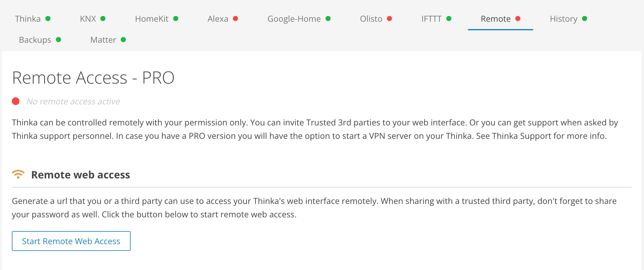Image resolution: width=644 pixels, height=270 pixels.
Task: Switch to the KNX tab
Action: (88, 19)
